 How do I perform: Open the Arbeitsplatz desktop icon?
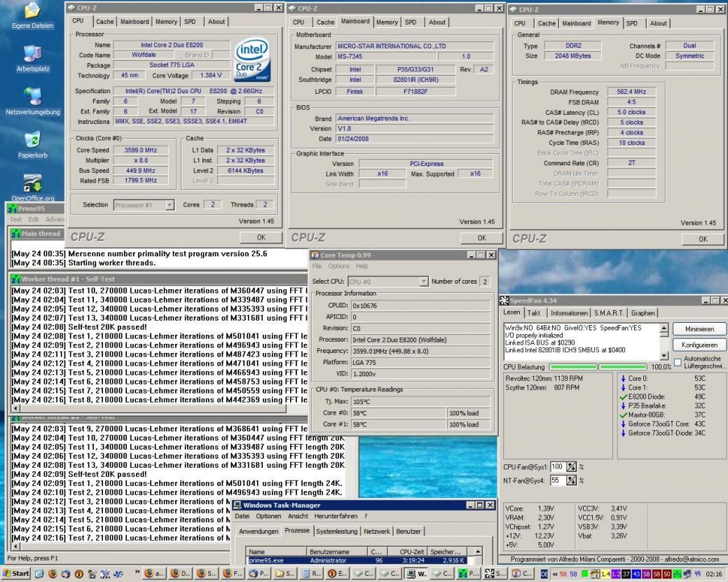point(32,54)
